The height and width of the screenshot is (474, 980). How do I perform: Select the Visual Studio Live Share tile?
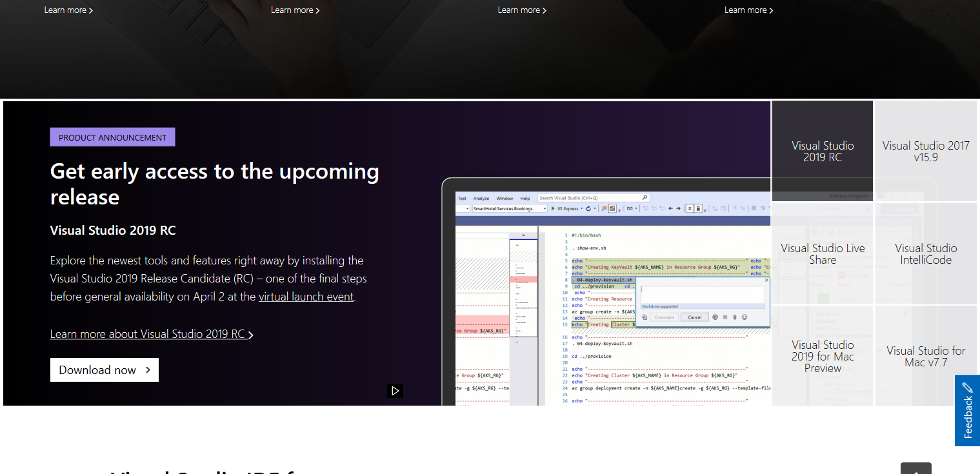coord(823,253)
